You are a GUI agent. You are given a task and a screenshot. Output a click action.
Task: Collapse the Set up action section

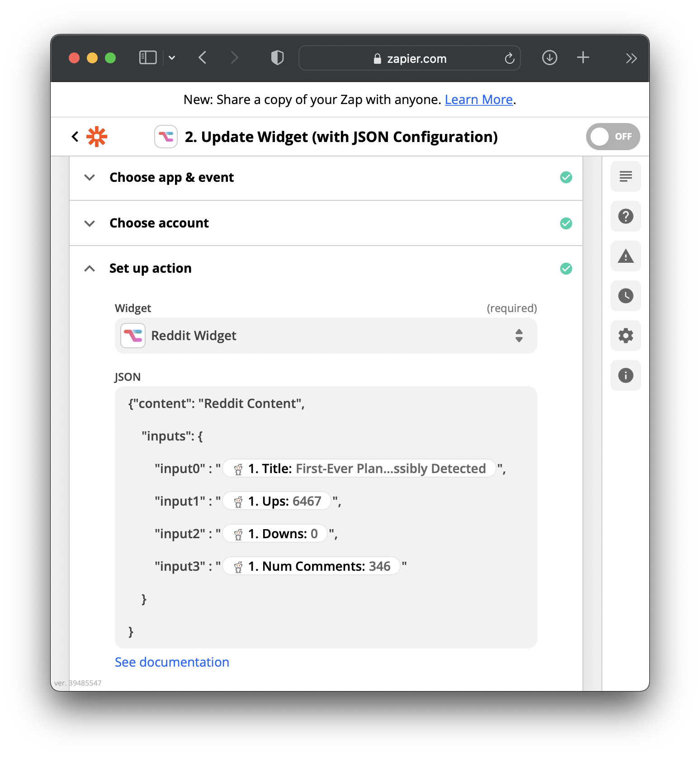pyautogui.click(x=326, y=269)
